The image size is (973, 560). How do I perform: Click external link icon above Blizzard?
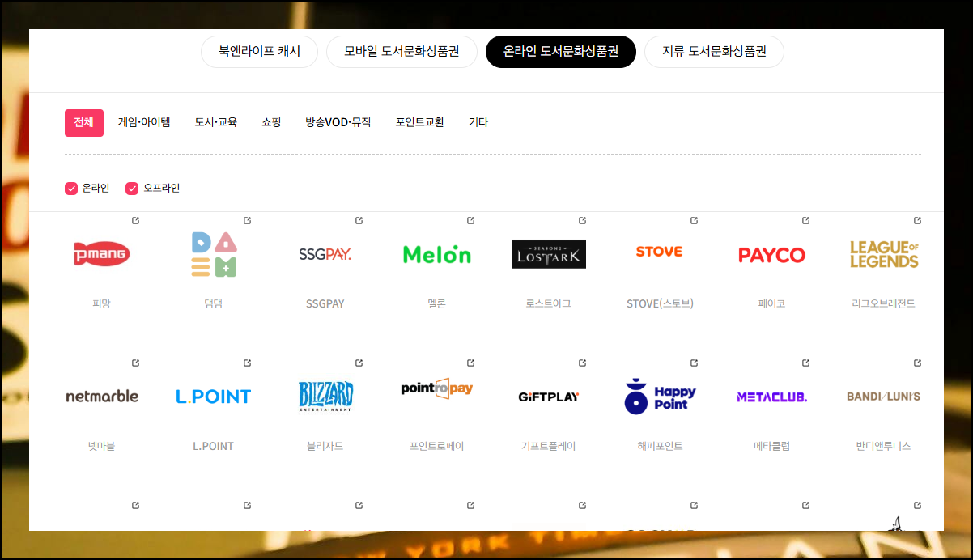coord(359,363)
